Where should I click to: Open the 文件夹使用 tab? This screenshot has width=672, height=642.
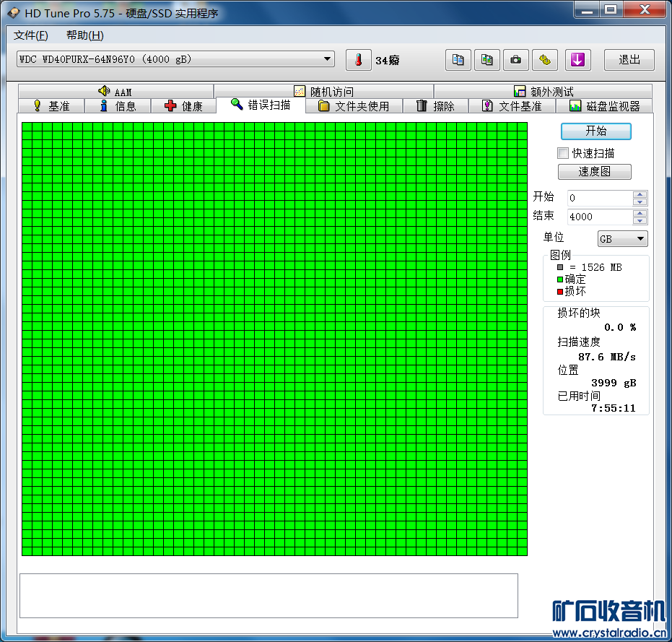pyautogui.click(x=354, y=106)
